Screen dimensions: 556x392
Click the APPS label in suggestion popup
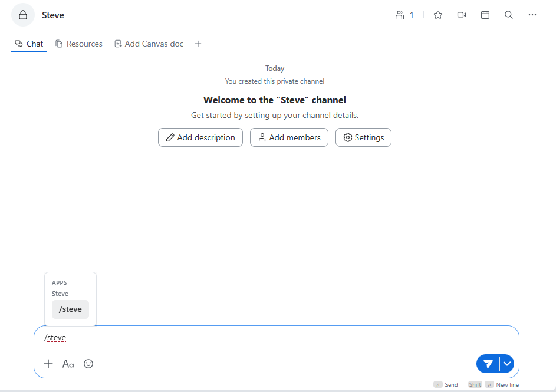59,283
